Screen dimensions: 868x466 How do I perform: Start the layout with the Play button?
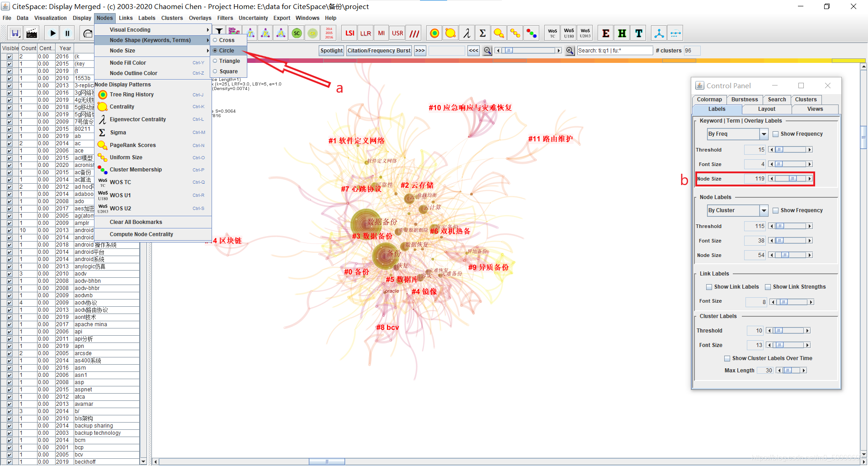(53, 33)
